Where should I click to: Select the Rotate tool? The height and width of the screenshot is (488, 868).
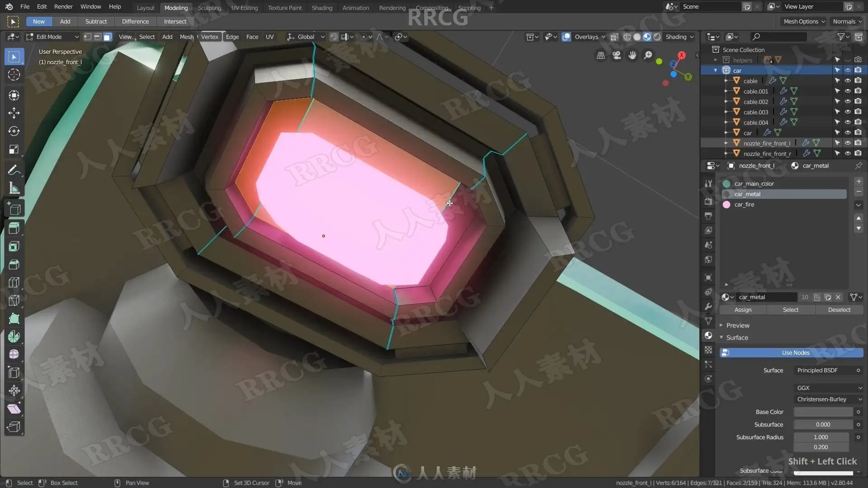14,131
